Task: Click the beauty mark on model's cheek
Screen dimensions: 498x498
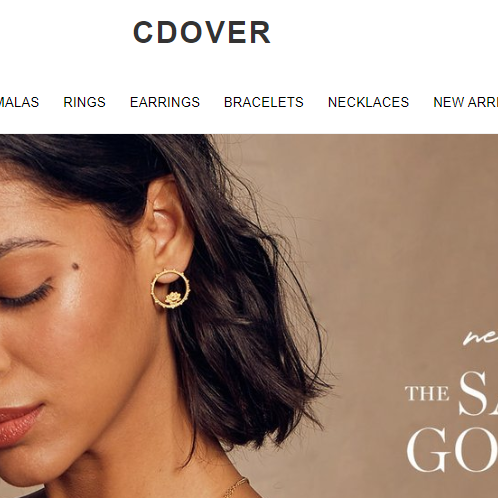Action: (76, 266)
